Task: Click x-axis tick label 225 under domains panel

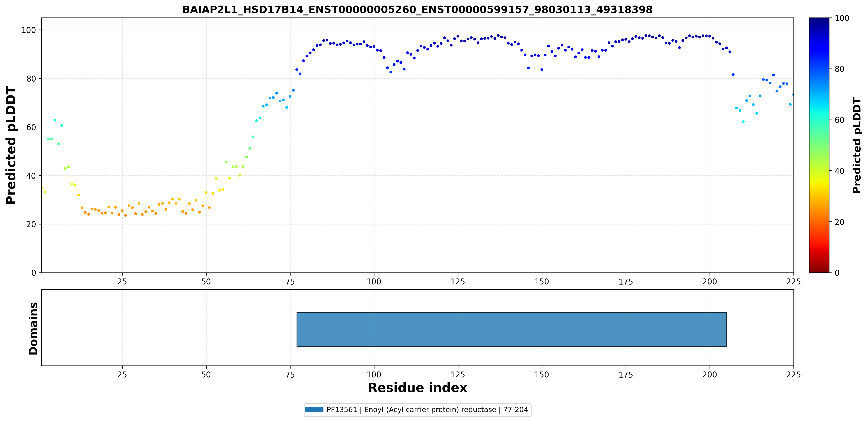Action: [x=793, y=374]
